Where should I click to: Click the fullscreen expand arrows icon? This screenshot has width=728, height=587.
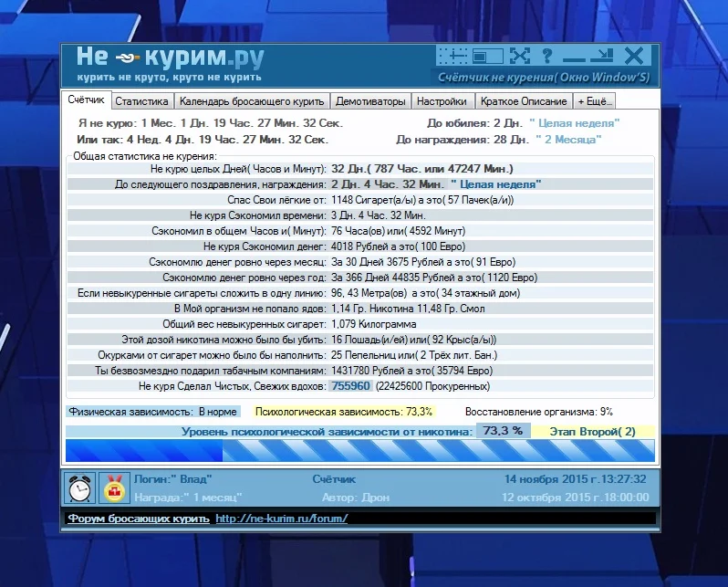click(x=519, y=56)
